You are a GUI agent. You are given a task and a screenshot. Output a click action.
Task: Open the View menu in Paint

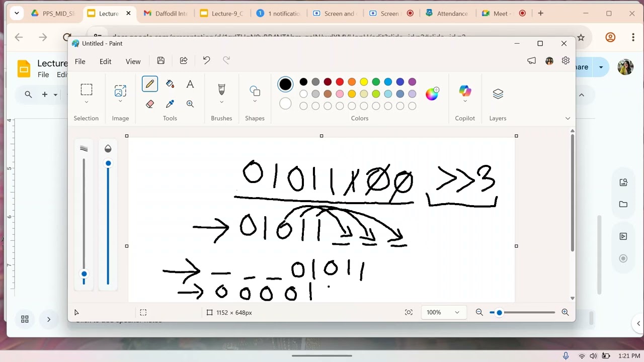coord(133,61)
